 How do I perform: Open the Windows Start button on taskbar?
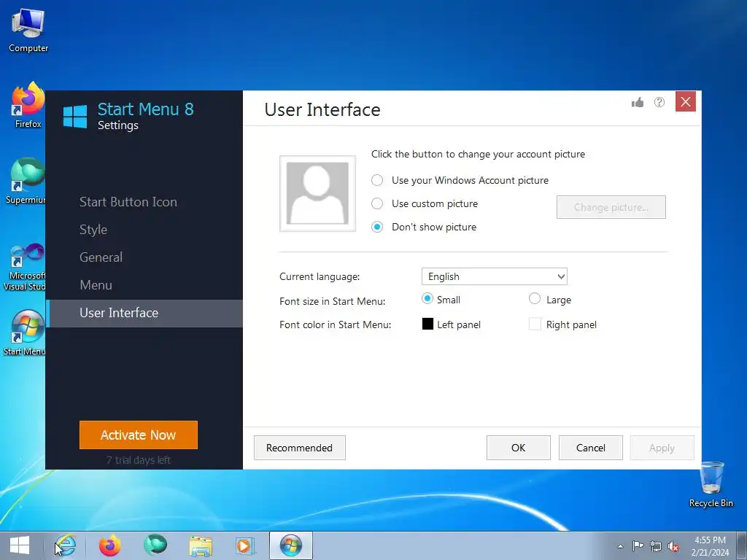(x=20, y=545)
